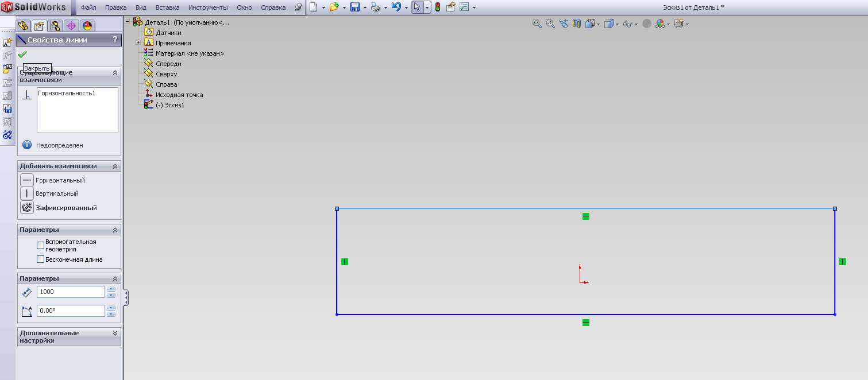Switch to the PropertyManager tab

pos(39,26)
